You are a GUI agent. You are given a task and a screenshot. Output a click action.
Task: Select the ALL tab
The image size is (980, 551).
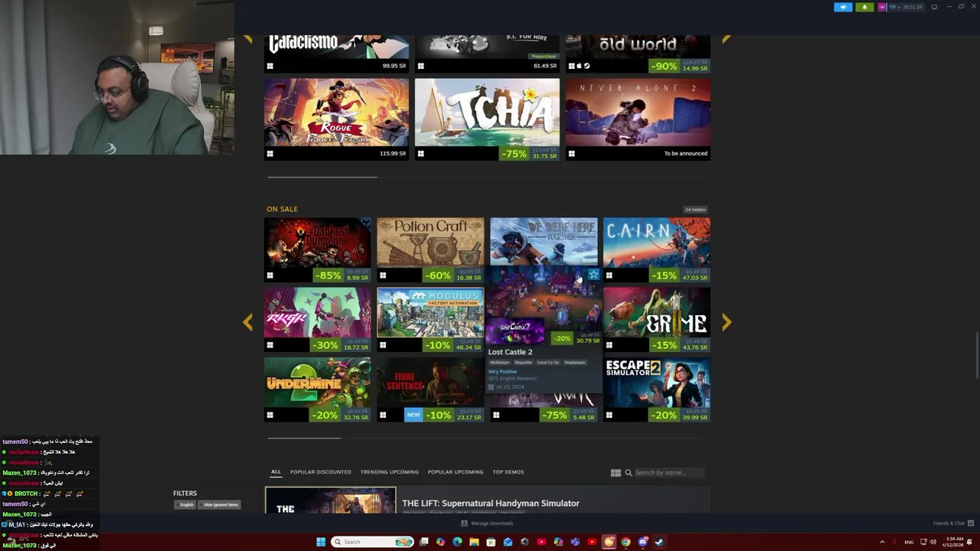[x=276, y=472]
